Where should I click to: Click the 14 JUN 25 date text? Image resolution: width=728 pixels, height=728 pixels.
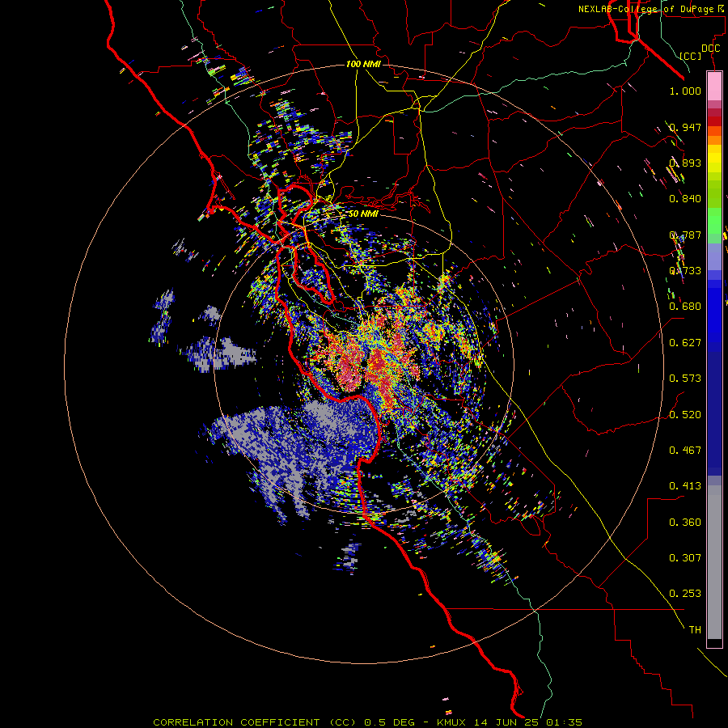[x=506, y=722]
